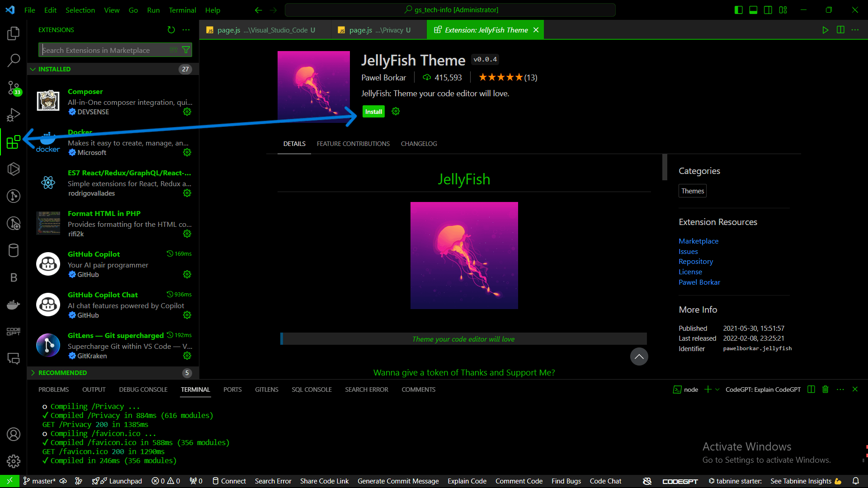This screenshot has width=868, height=488.
Task: Click the extension details vertical scrollbar
Action: pyautogui.click(x=665, y=167)
